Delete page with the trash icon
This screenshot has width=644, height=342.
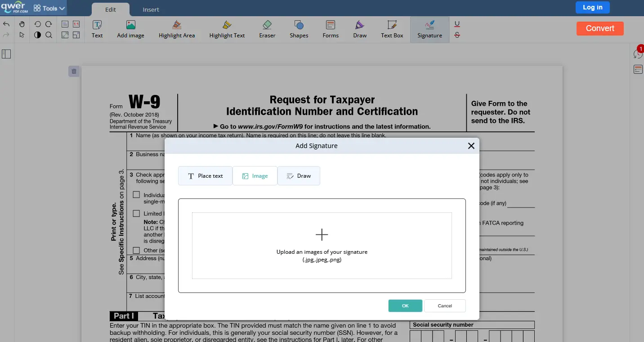click(74, 71)
